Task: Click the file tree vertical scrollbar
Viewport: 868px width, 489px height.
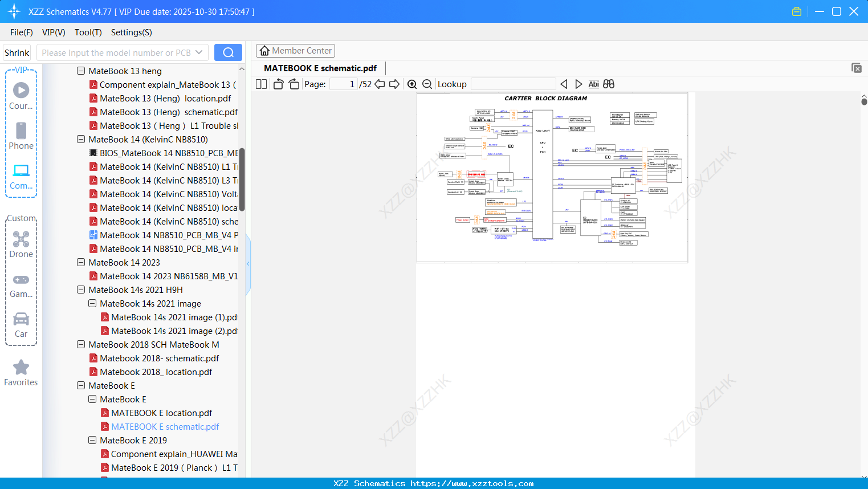Action: [x=242, y=180]
